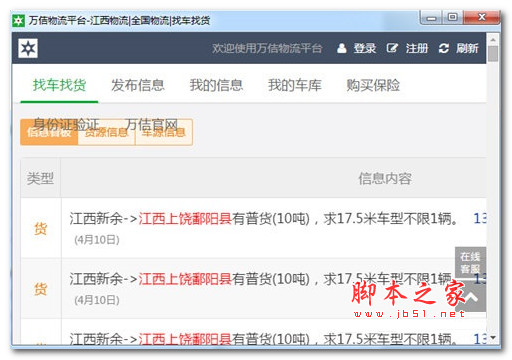Click the 类型 column header

40,178
